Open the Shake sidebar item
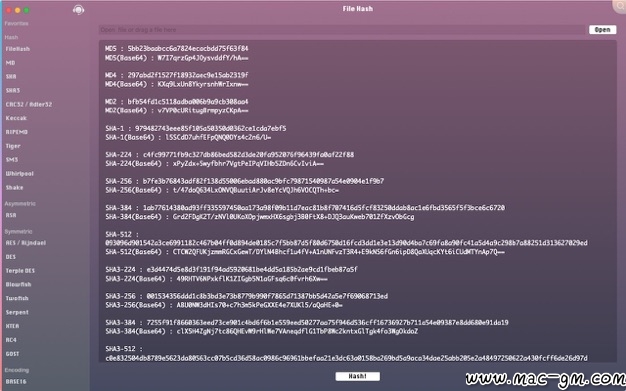The width and height of the screenshot is (626, 391). (x=14, y=187)
